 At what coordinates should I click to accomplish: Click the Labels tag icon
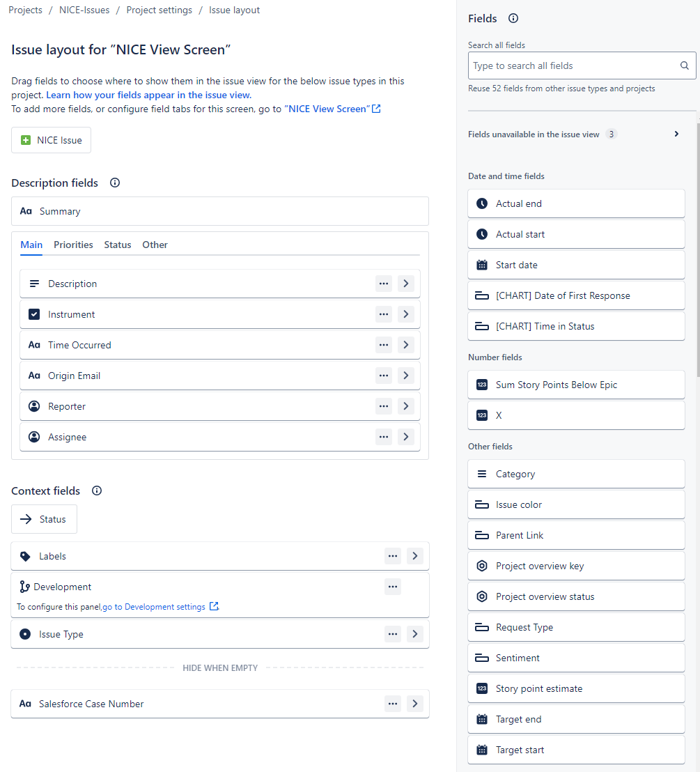pyautogui.click(x=25, y=556)
